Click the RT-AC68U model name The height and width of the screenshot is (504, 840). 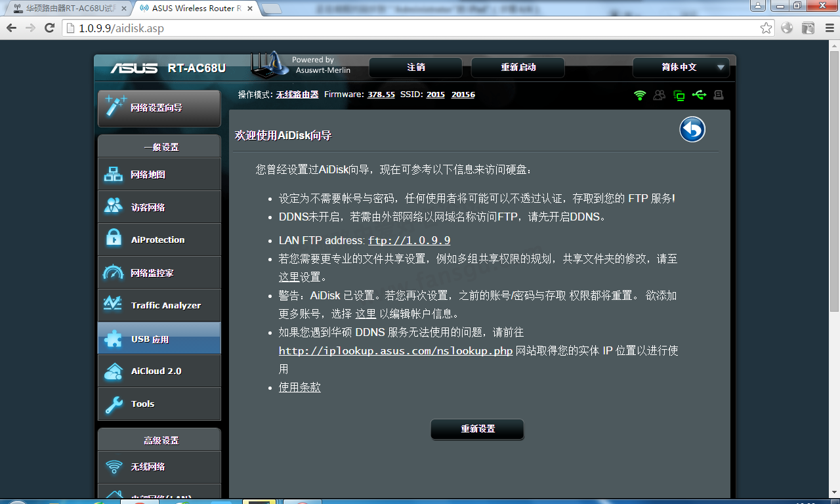[196, 68]
